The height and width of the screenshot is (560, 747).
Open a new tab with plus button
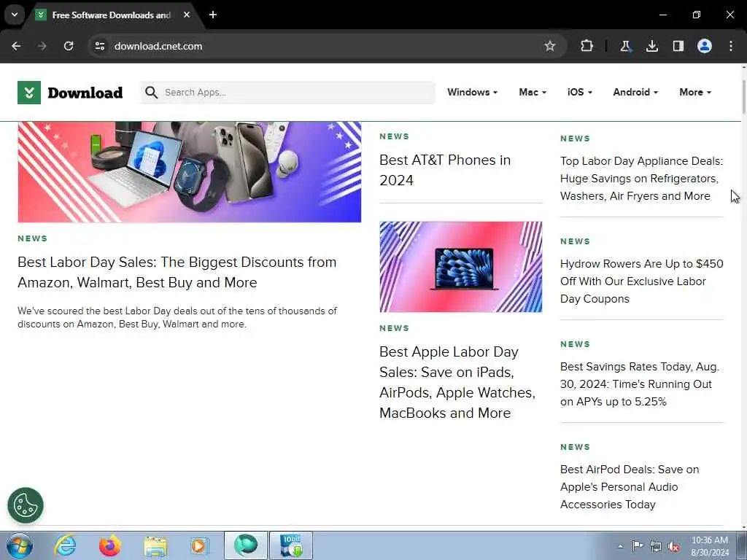213,15
